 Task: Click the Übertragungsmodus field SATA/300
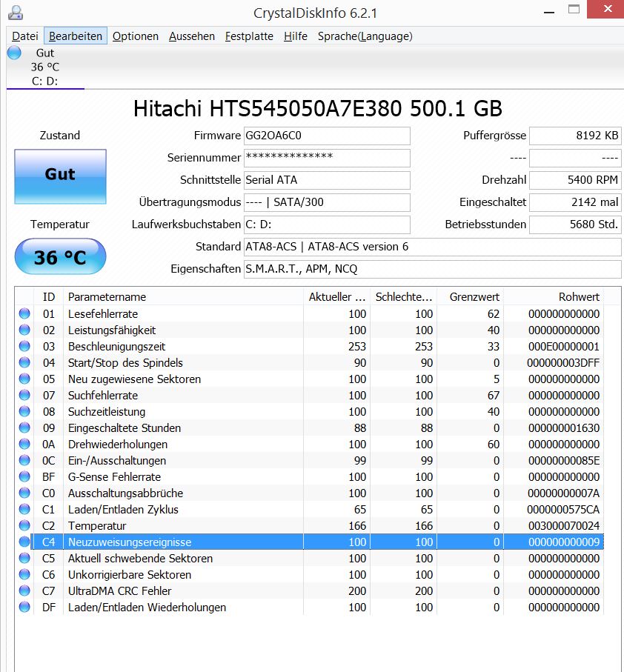pyautogui.click(x=327, y=202)
